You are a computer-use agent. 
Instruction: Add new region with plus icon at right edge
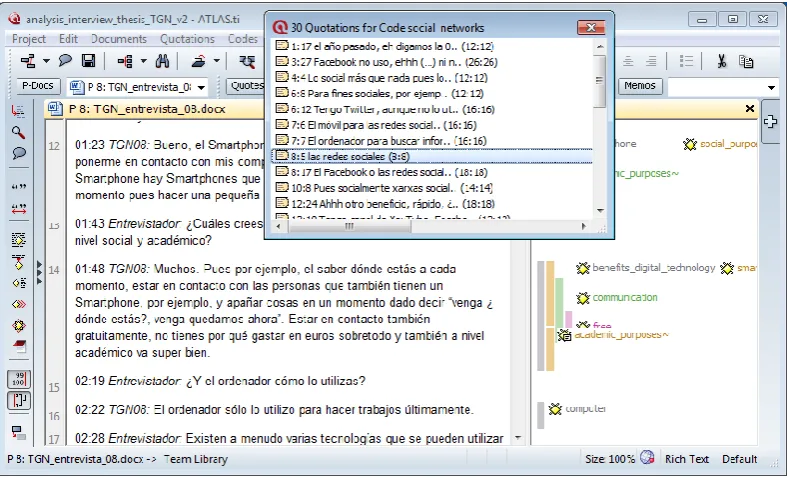coord(770,122)
